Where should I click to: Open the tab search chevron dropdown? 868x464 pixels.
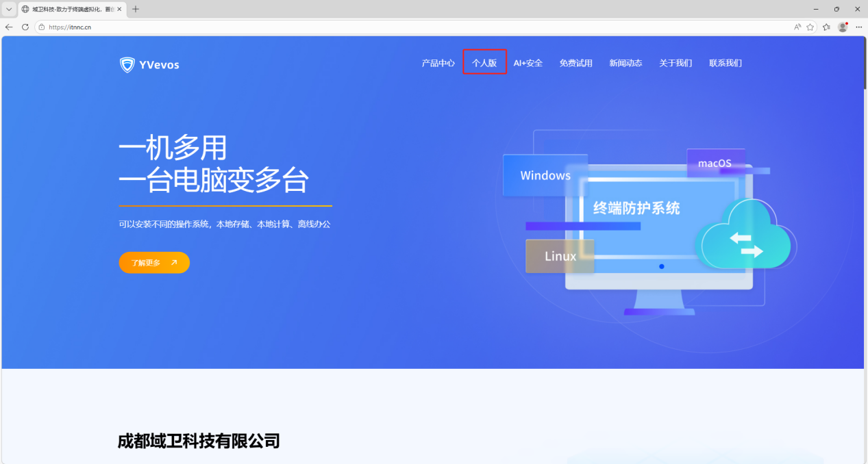pos(8,9)
